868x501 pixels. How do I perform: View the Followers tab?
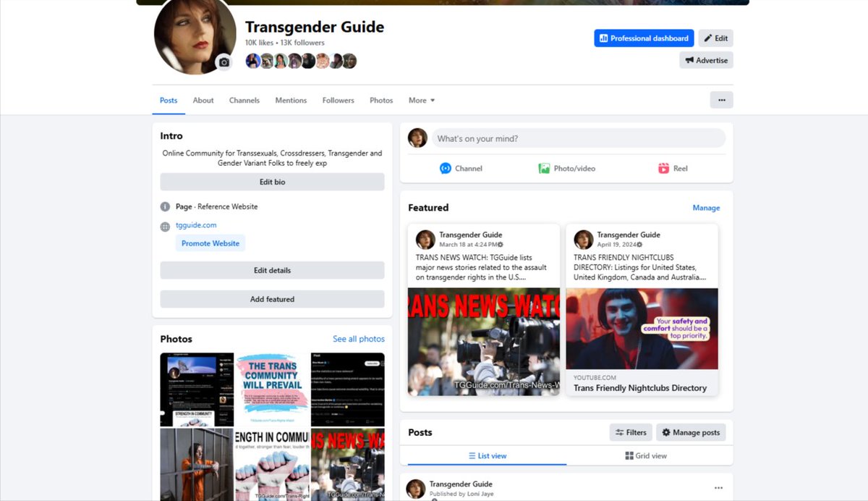point(339,100)
